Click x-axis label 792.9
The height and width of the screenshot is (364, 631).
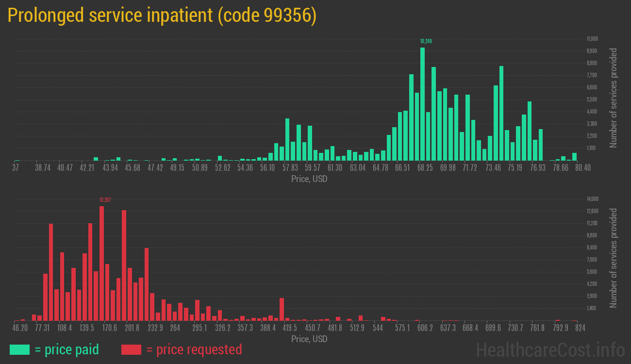coord(561,328)
